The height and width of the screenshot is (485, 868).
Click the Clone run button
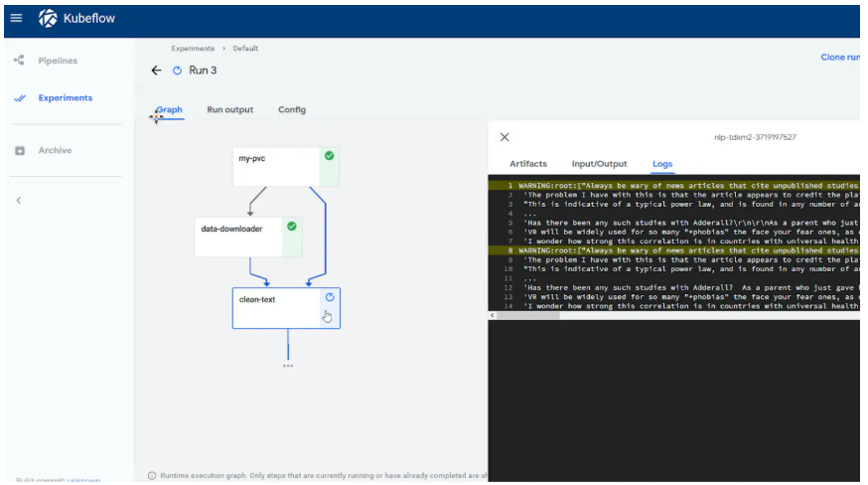click(840, 57)
